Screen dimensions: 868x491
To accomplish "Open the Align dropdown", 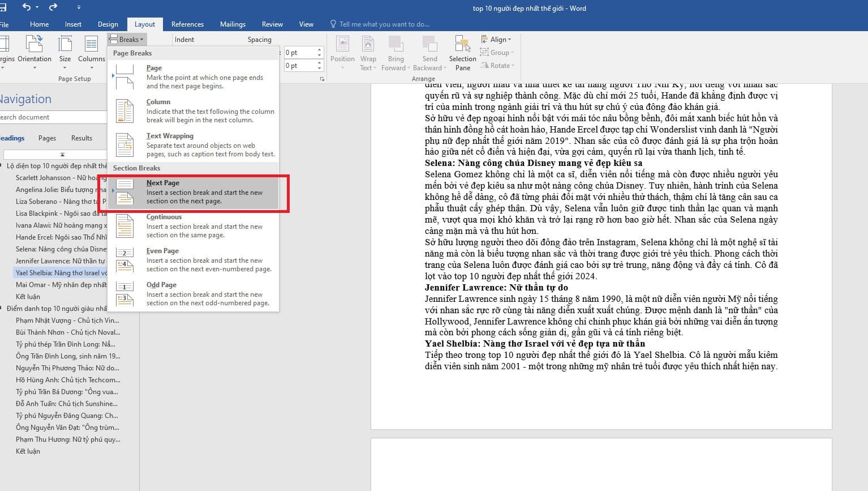I will tap(496, 40).
